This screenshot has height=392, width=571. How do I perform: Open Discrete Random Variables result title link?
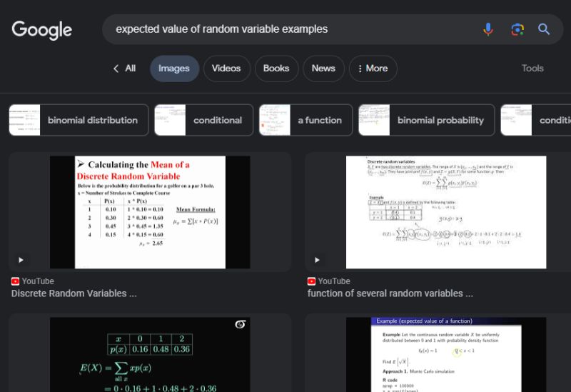74,293
